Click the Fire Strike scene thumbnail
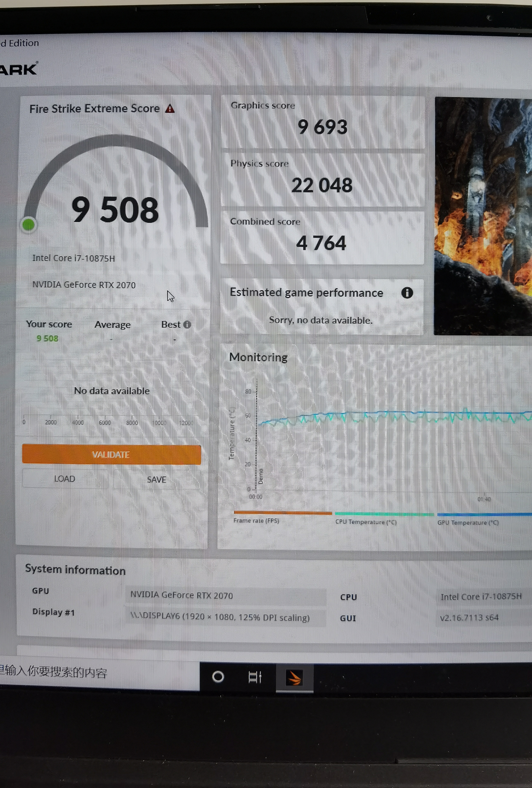 (483, 216)
